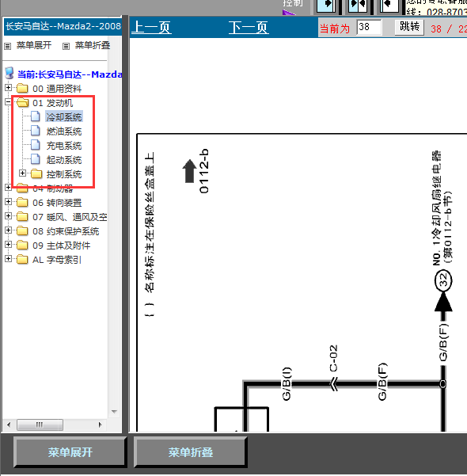Click the tree's horizontal scrollbar thumb
Screen dimensions: 467x476
(40, 425)
